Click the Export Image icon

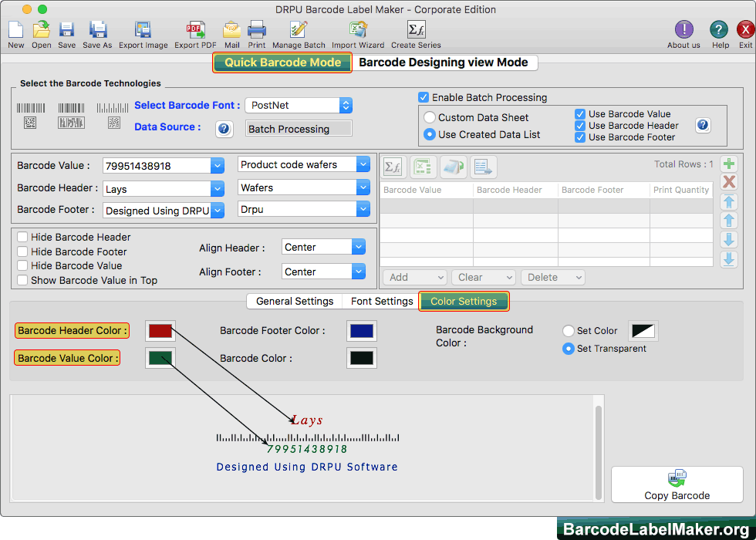click(143, 30)
